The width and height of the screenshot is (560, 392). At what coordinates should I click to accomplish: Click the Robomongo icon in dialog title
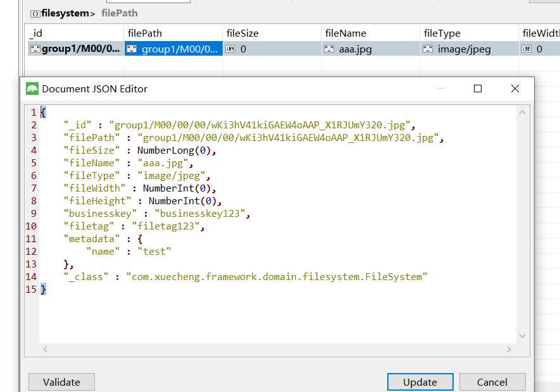(x=32, y=89)
